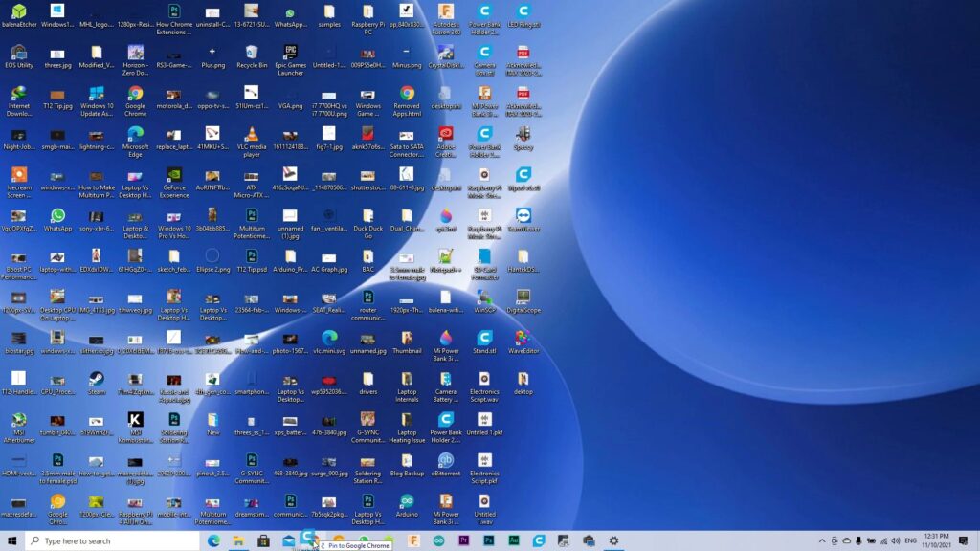The image size is (980, 551).
Task: Launch Google Chrome from the desktop
Action: (x=135, y=101)
